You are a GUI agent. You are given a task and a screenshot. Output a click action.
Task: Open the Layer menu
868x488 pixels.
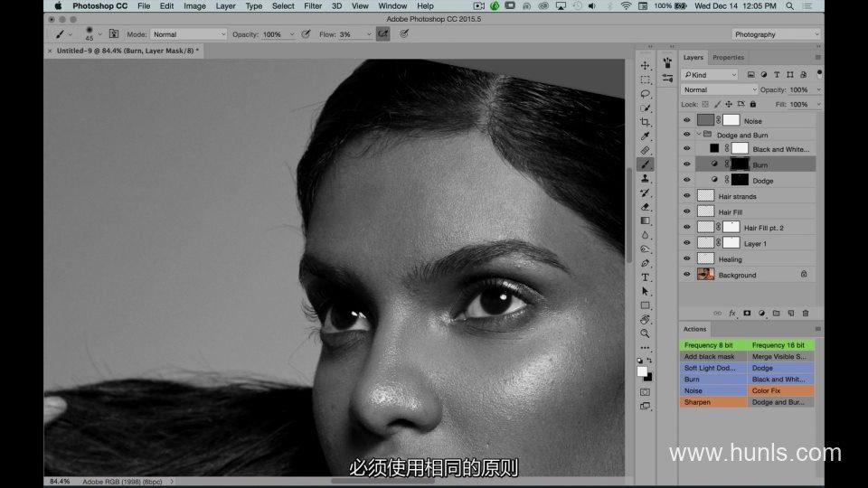[x=225, y=6]
